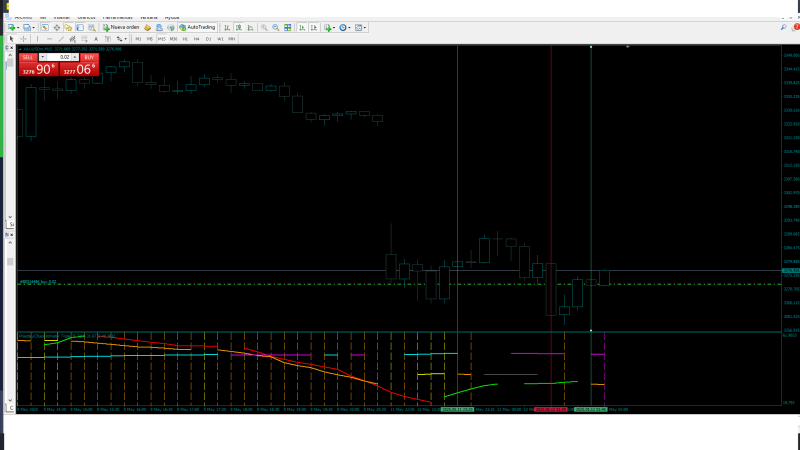800x450 pixels.
Task: Open a new chart window
Action: [11, 28]
